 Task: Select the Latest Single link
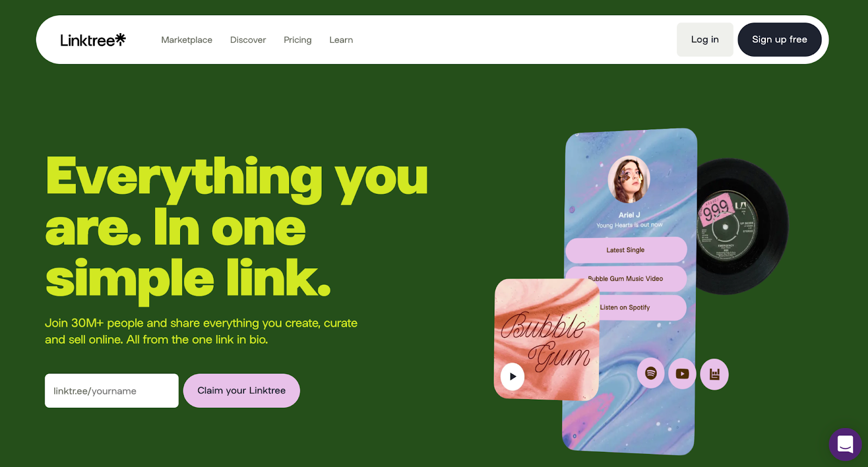[x=626, y=250]
